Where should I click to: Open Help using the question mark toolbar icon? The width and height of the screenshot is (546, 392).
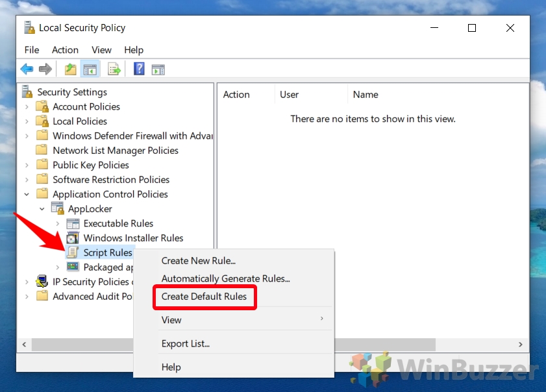point(138,69)
